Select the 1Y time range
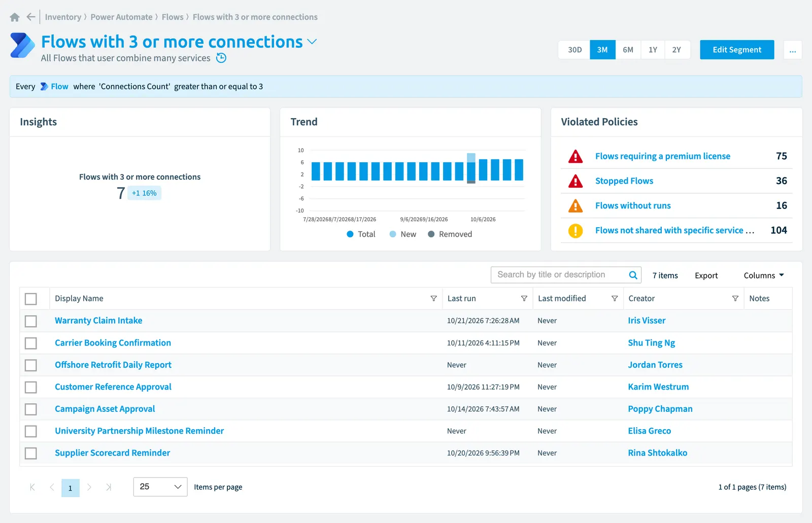 click(x=653, y=50)
